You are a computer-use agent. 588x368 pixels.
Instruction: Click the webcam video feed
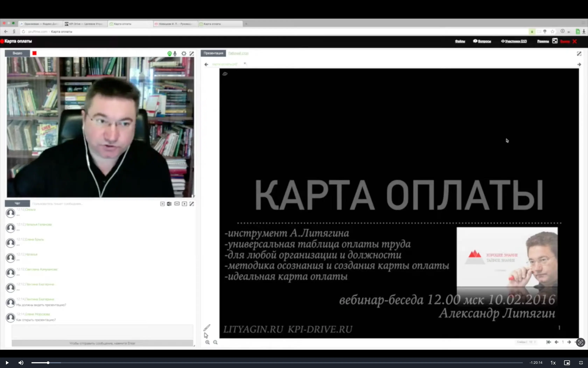pos(100,127)
